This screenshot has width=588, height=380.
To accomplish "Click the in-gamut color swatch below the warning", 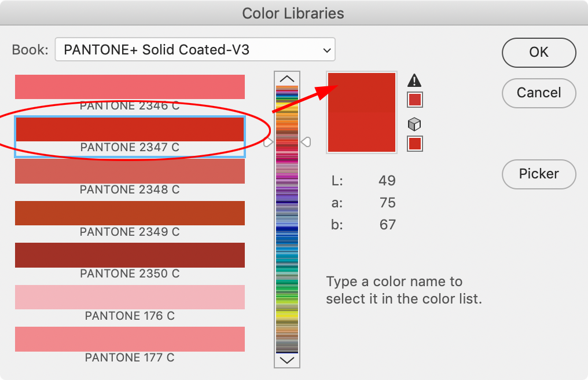I will [414, 99].
